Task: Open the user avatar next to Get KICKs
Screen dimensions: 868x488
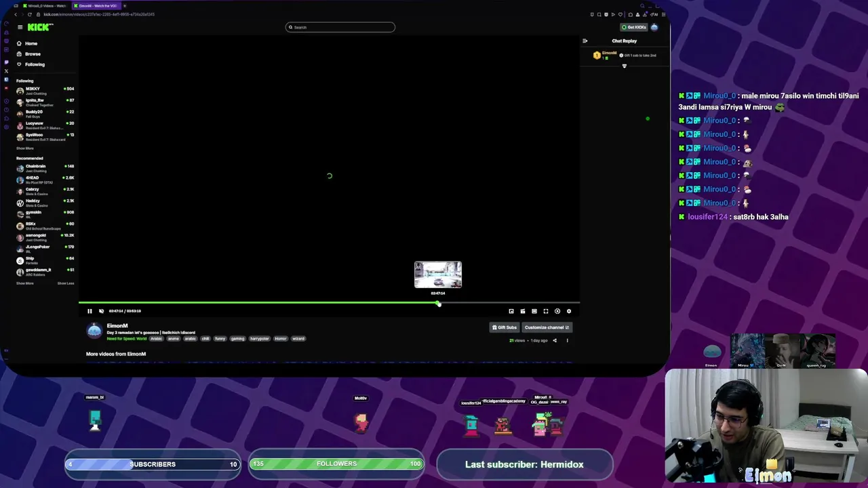Action: click(x=654, y=27)
